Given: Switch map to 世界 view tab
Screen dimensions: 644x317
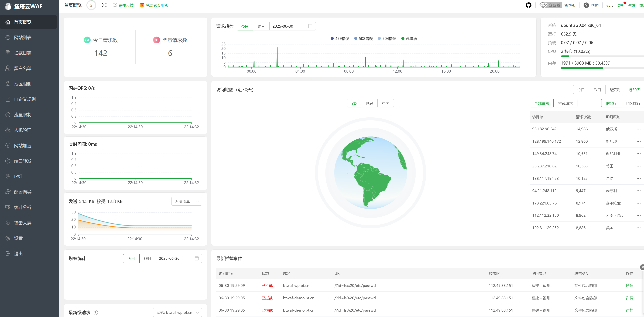Looking at the screenshot, I should 369,103.
